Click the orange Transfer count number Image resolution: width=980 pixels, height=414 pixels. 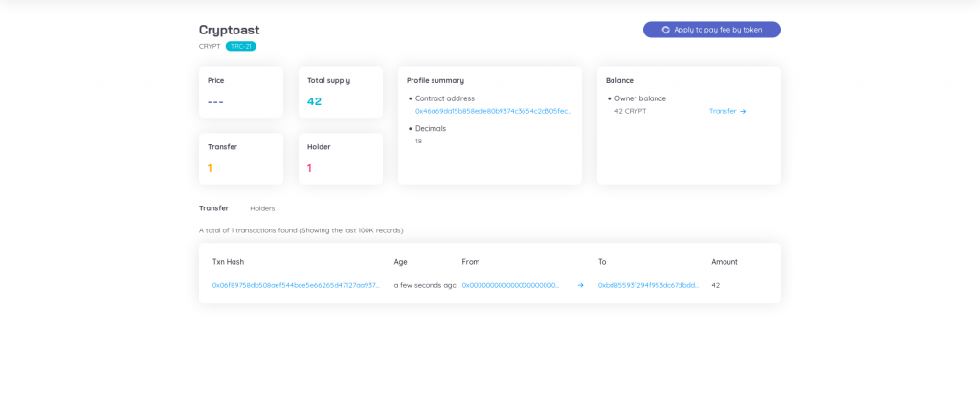click(211, 168)
